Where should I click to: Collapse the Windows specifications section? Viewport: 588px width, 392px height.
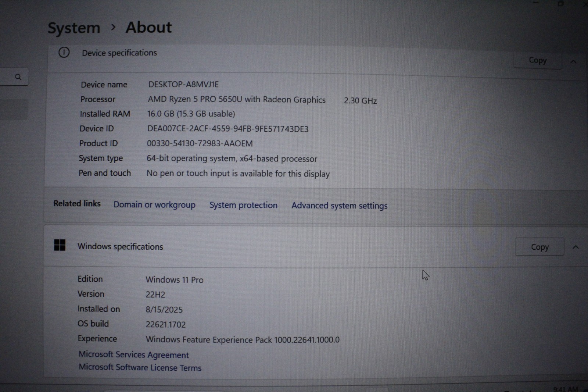click(x=576, y=247)
